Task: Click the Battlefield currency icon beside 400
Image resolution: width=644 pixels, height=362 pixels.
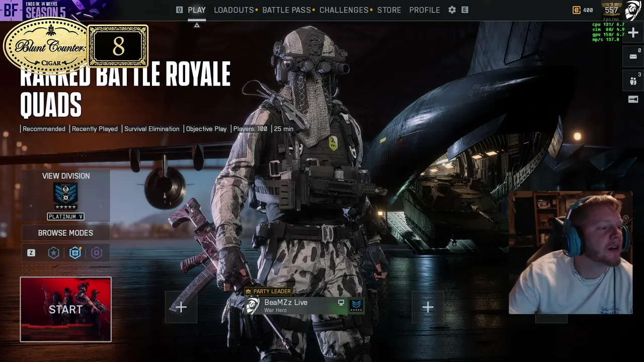Action: (x=577, y=10)
